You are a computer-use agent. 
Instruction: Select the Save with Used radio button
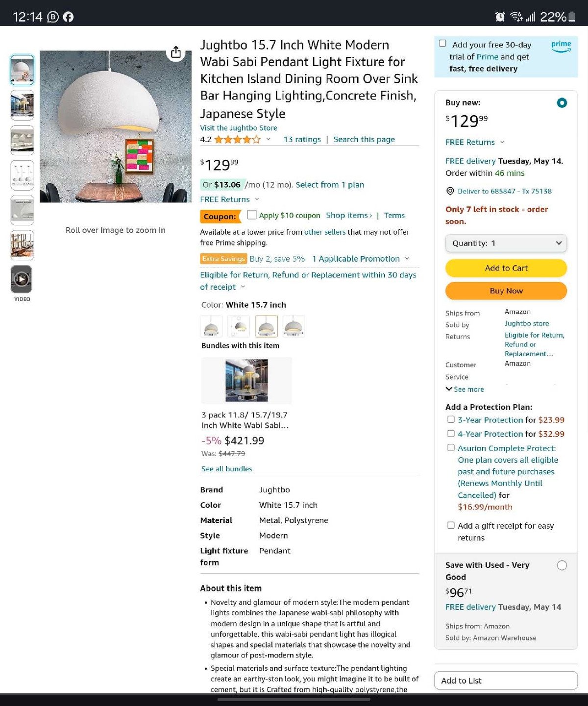tap(562, 565)
